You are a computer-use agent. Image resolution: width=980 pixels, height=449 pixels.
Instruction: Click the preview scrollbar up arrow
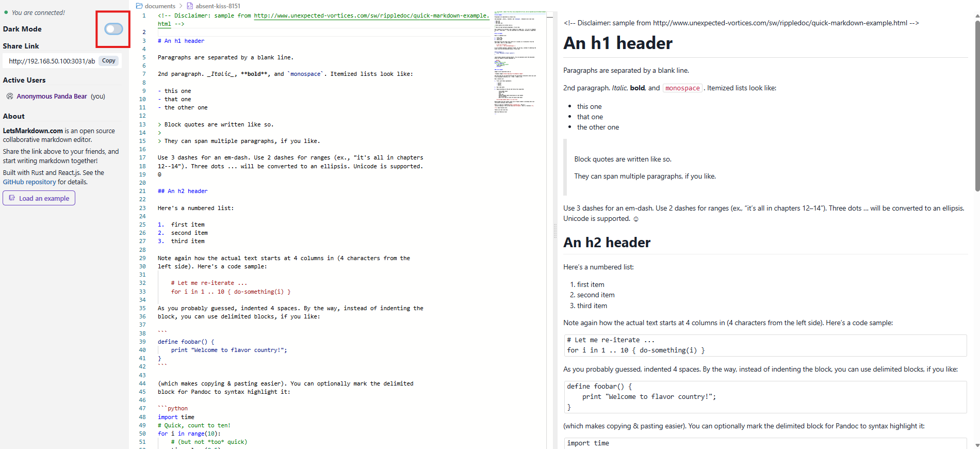977,16
